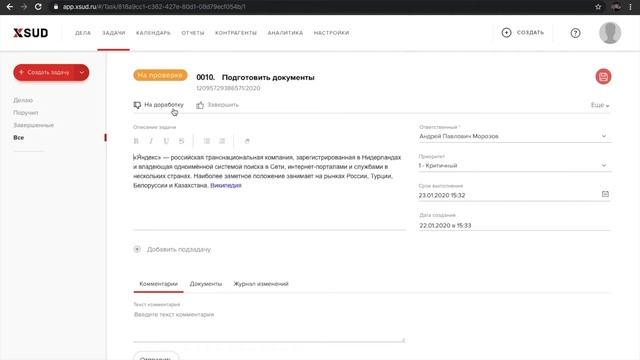This screenshot has width=640, height=360.
Task: Insert bulleted list in description editor
Action: (222, 141)
